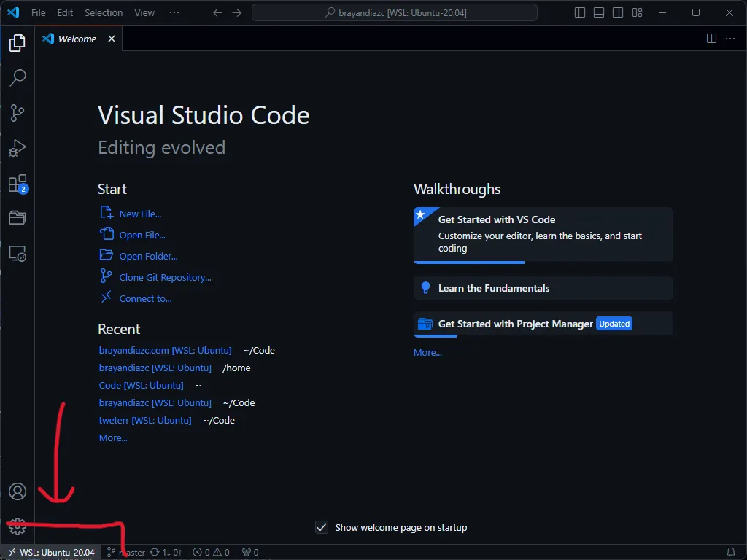Open the Project Manager folder icon
The image size is (747, 560).
coord(18,217)
